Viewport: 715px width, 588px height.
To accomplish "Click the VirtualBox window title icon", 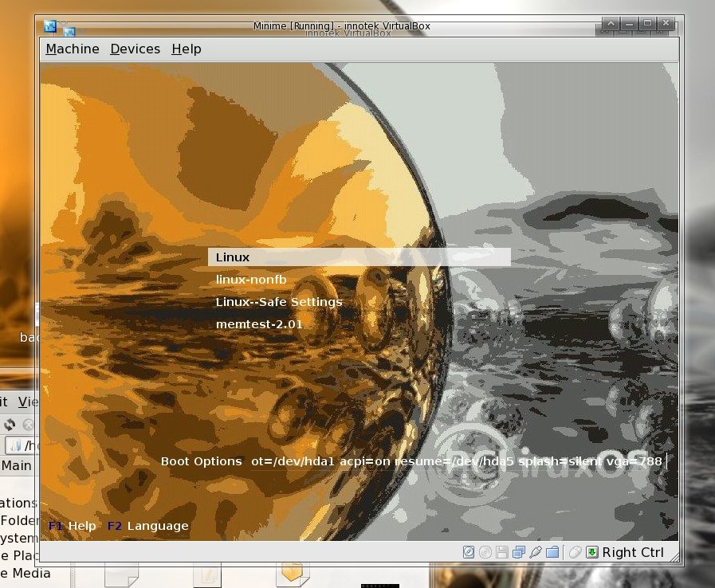I will (x=50, y=26).
